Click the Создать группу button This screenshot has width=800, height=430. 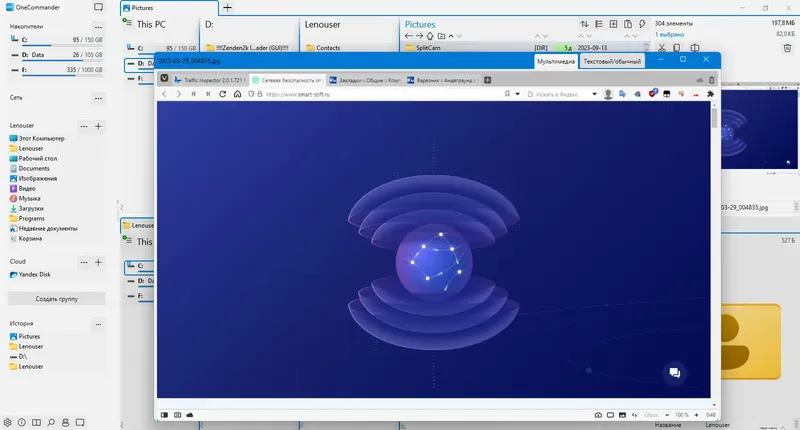pyautogui.click(x=57, y=299)
